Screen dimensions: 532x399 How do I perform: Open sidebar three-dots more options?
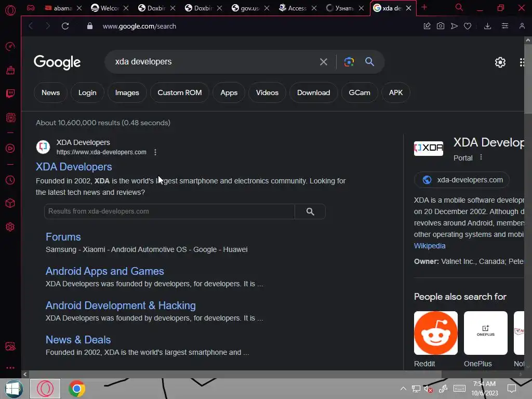[x=10, y=368]
